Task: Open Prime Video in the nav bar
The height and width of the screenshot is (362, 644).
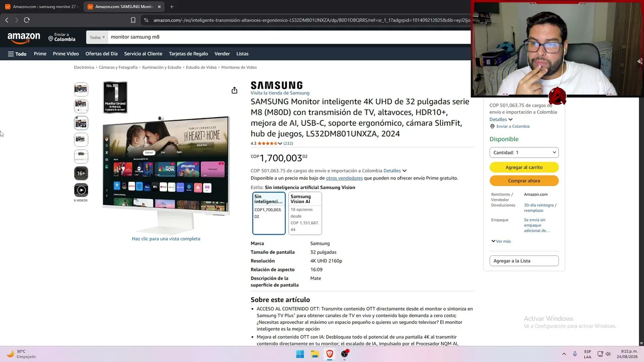Action: [66, 54]
